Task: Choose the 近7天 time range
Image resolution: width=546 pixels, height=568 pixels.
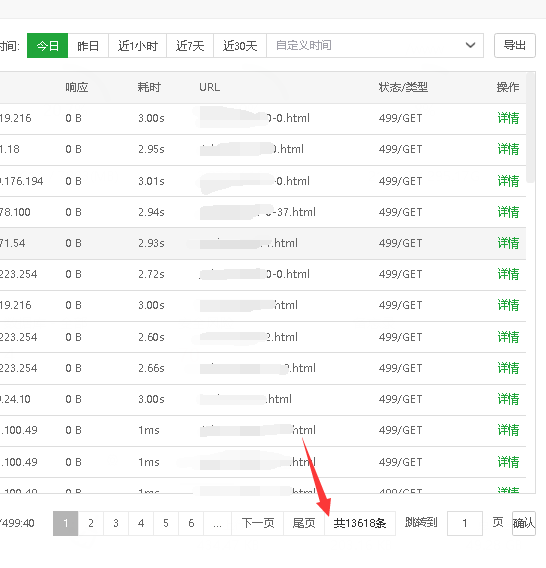Action: click(190, 46)
